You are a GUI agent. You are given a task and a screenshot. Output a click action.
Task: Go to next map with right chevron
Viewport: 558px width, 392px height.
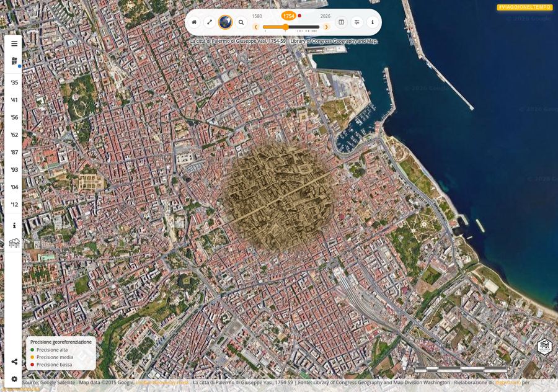(326, 27)
